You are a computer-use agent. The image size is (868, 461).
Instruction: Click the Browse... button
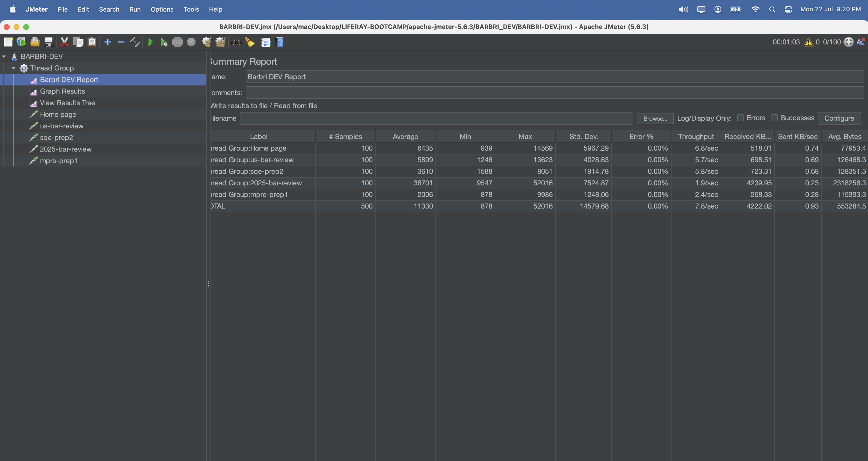[655, 118]
